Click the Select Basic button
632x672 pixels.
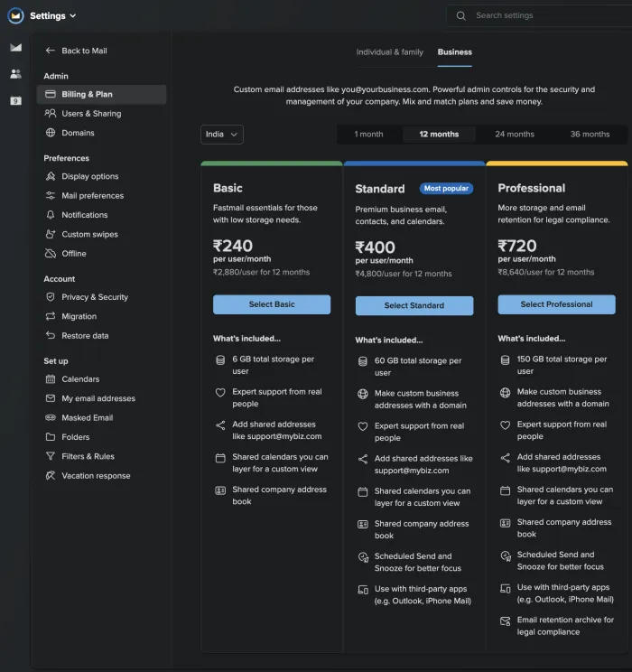(272, 304)
